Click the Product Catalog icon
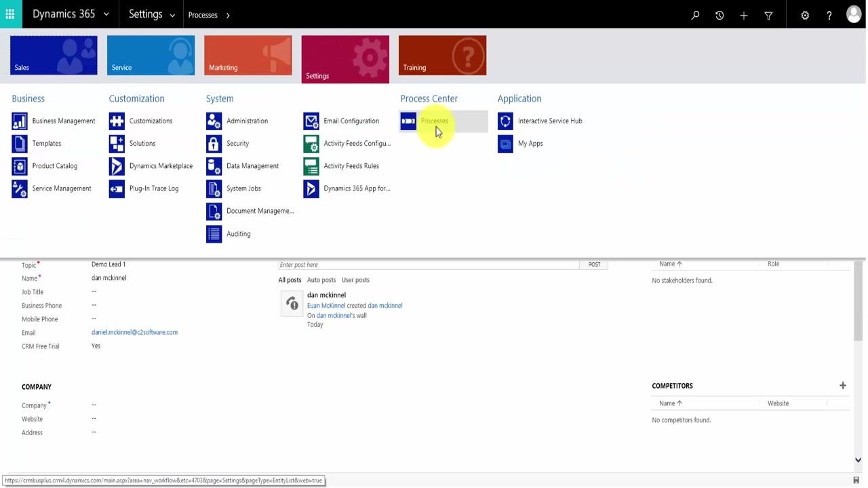The height and width of the screenshot is (488, 868). click(20, 166)
